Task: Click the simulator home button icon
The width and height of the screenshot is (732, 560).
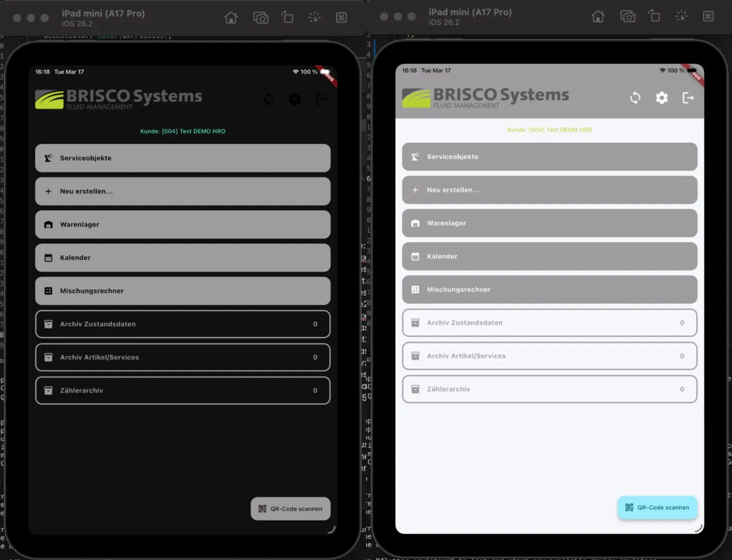Action: pos(231,17)
